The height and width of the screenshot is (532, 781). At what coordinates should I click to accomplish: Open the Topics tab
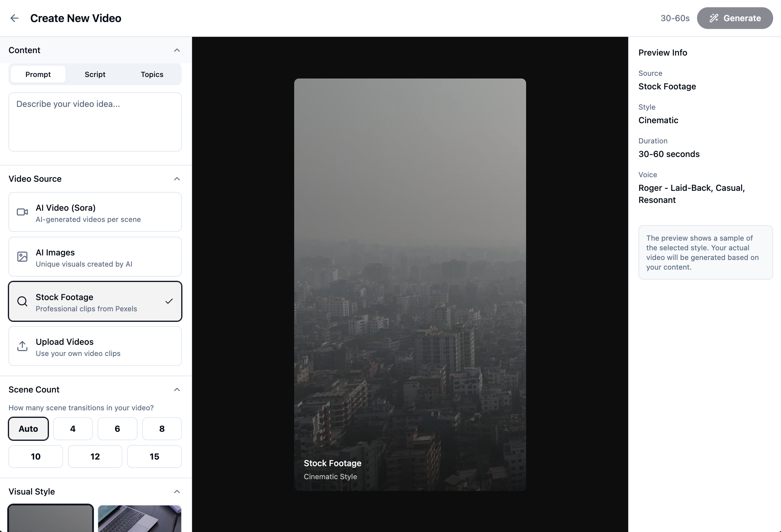[152, 74]
